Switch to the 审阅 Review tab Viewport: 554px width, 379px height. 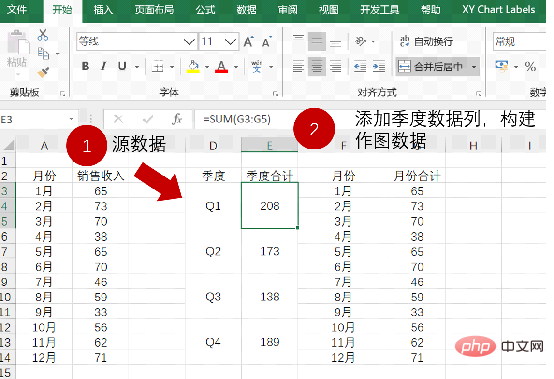pos(287,10)
